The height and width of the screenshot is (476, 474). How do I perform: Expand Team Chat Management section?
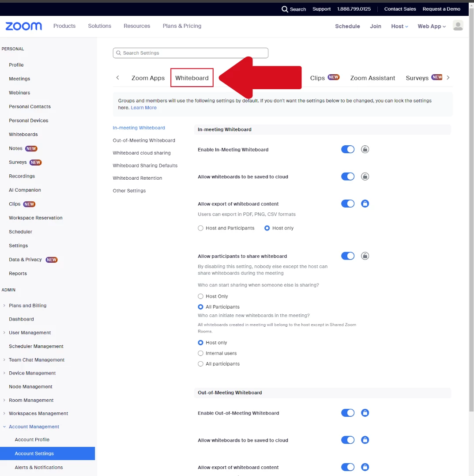pyautogui.click(x=4, y=360)
